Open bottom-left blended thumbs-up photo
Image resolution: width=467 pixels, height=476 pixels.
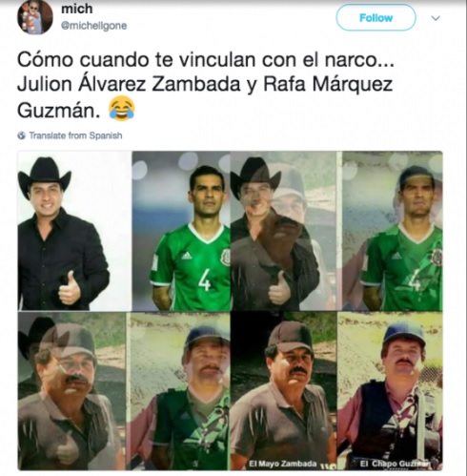(71, 391)
